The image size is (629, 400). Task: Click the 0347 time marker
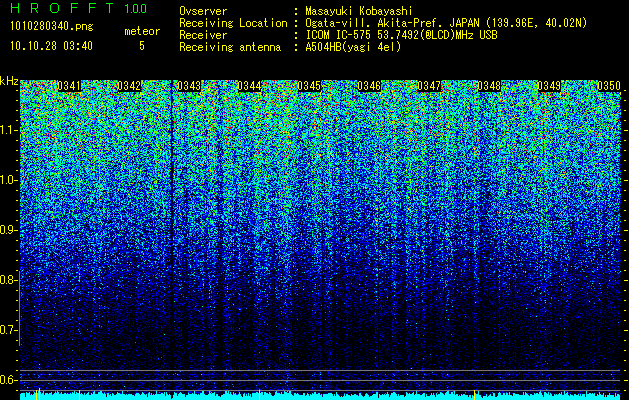pos(429,86)
